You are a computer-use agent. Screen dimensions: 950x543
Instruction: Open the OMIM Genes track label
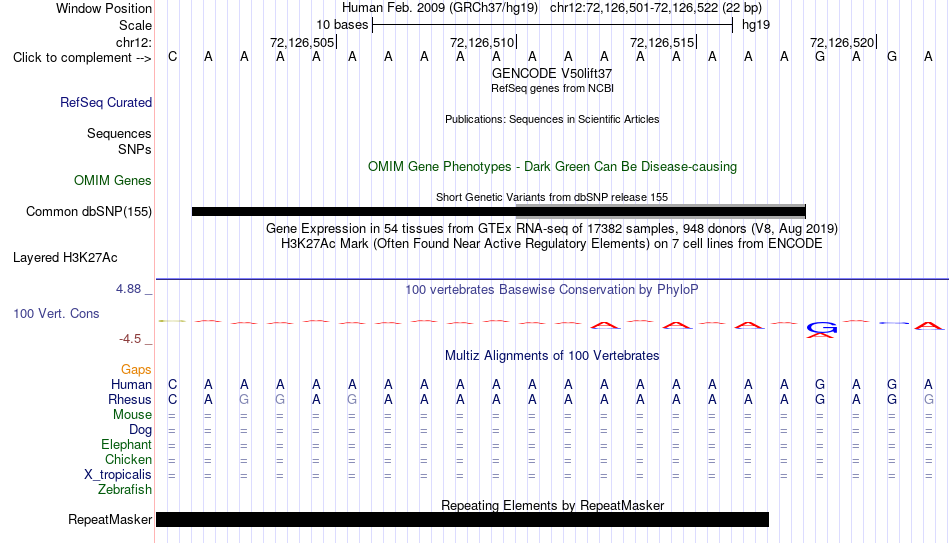point(113,181)
